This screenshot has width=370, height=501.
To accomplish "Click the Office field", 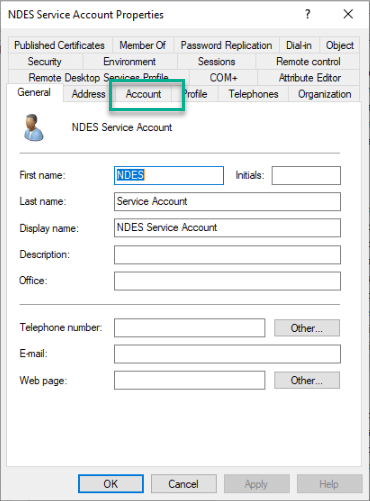I will click(227, 281).
